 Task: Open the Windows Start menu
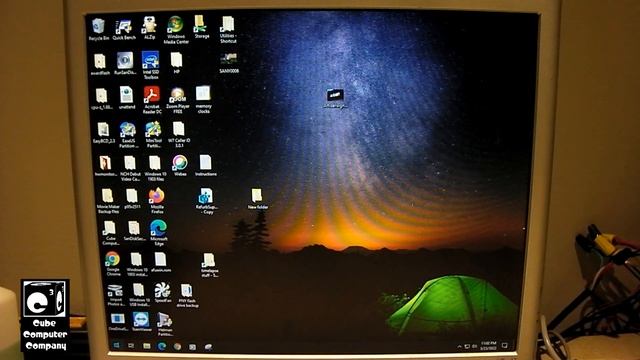click(116, 345)
